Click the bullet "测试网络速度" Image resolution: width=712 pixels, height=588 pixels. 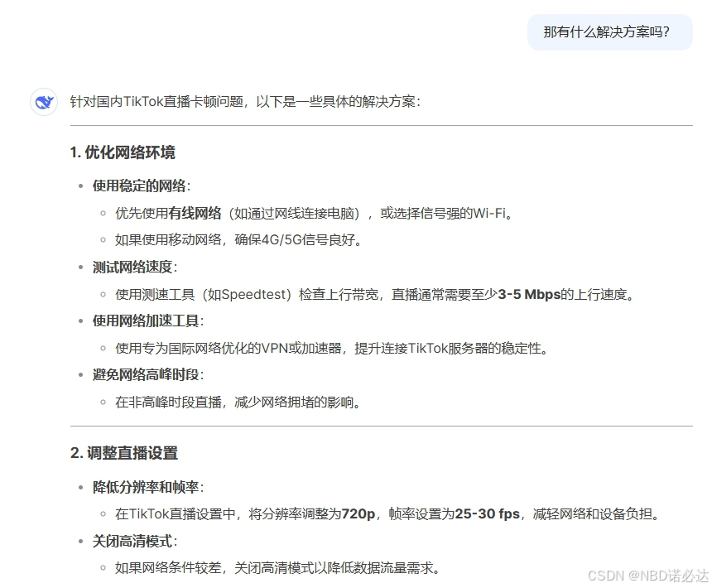coord(135,267)
